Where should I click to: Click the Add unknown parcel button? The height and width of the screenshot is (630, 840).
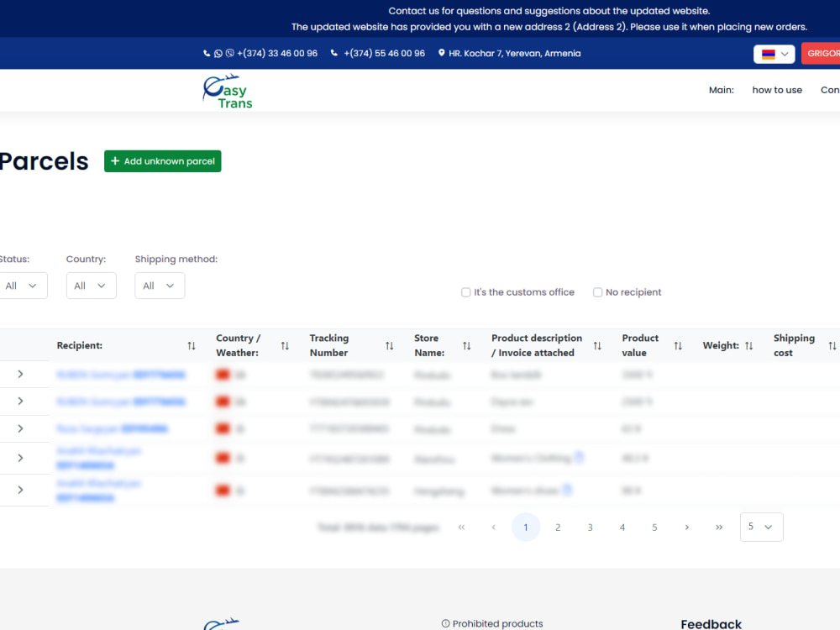[x=162, y=161]
